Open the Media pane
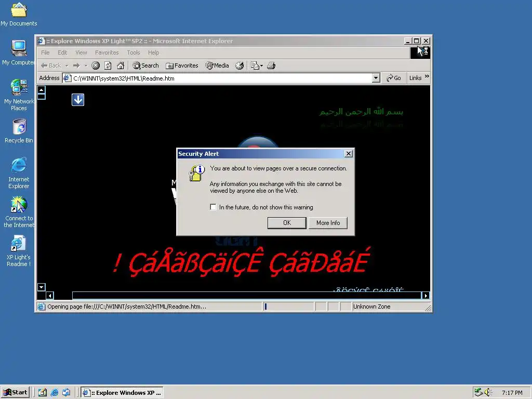Viewport: 532px width, 399px height. [217, 65]
